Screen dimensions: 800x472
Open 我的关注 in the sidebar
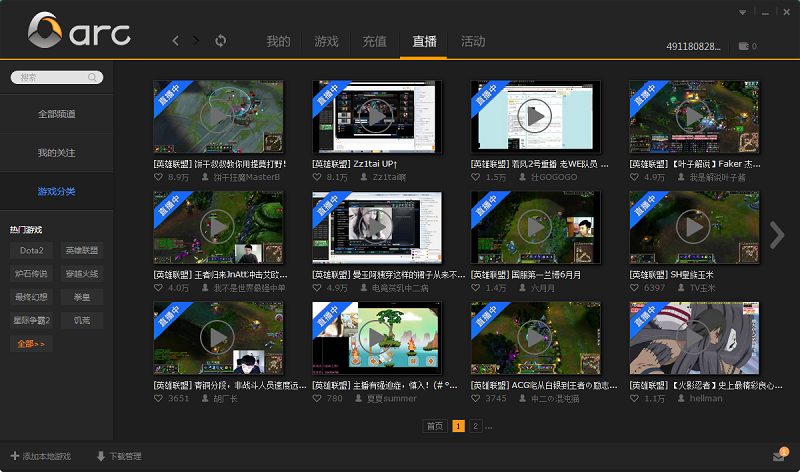coord(57,153)
